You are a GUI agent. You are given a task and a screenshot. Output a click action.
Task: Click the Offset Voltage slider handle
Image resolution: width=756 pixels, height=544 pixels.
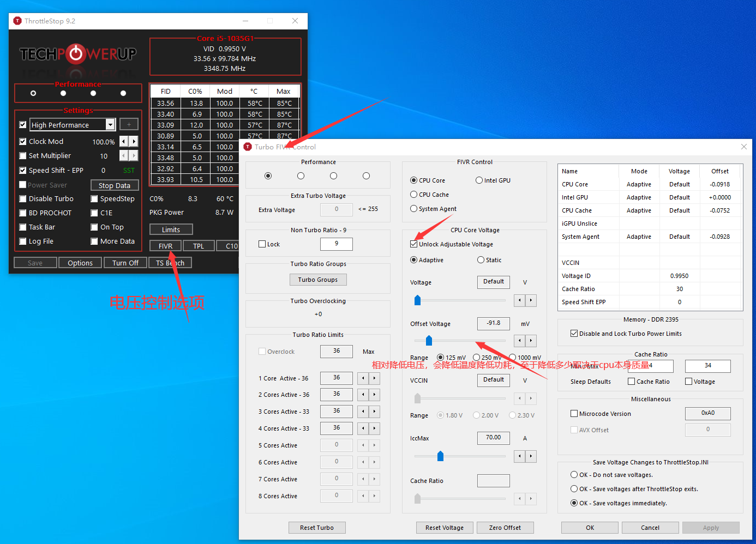click(429, 340)
